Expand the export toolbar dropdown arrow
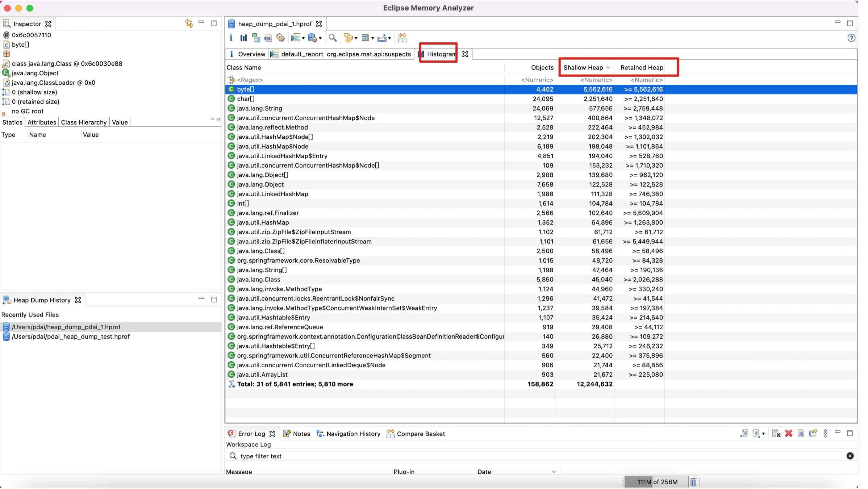This screenshot has width=868, height=489. coord(389,38)
